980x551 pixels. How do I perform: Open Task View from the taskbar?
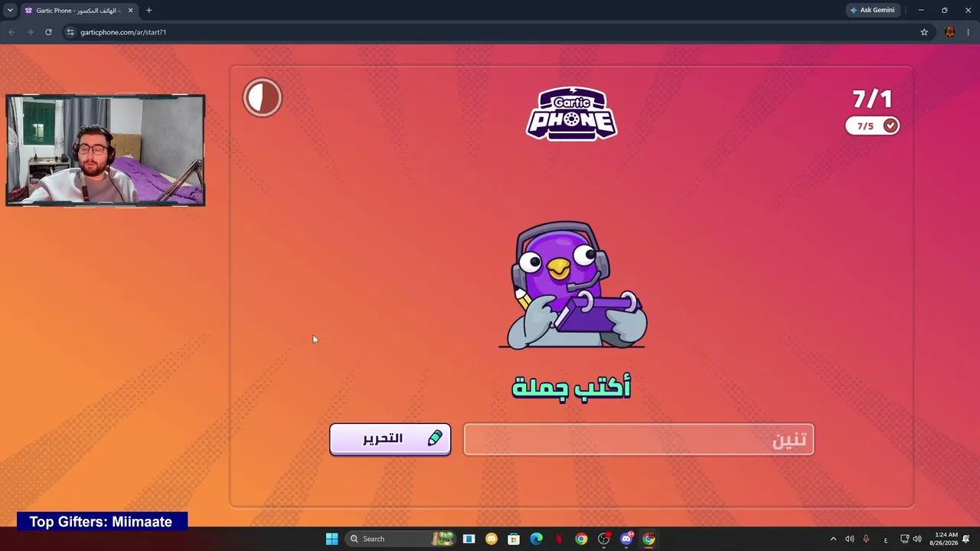(469, 539)
